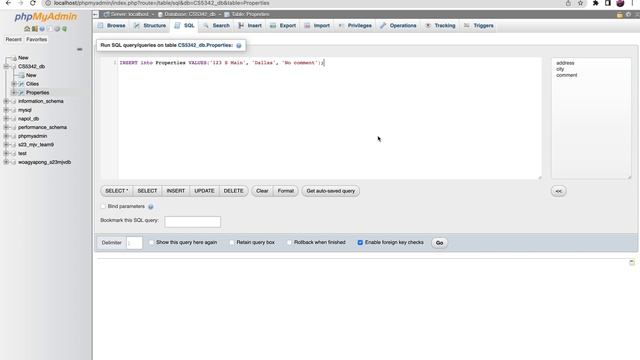Click the Cities table icon
This screenshot has height=360, width=640.
(22, 84)
